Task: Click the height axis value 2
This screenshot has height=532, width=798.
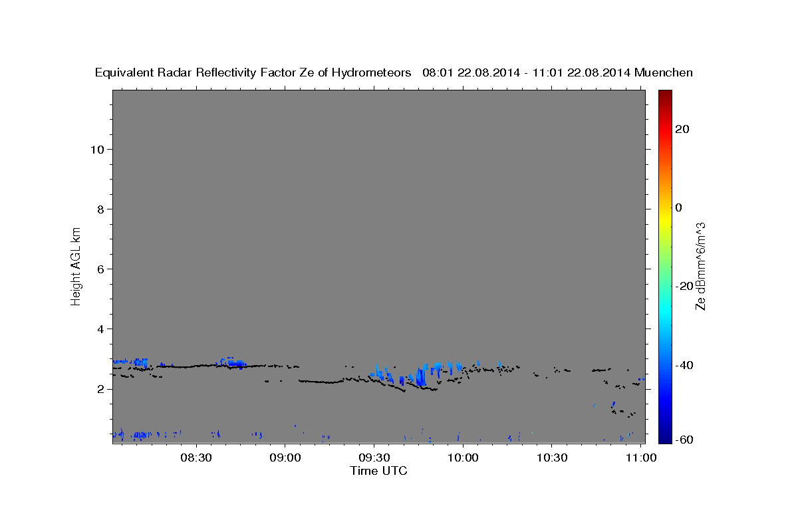Action: click(x=100, y=388)
